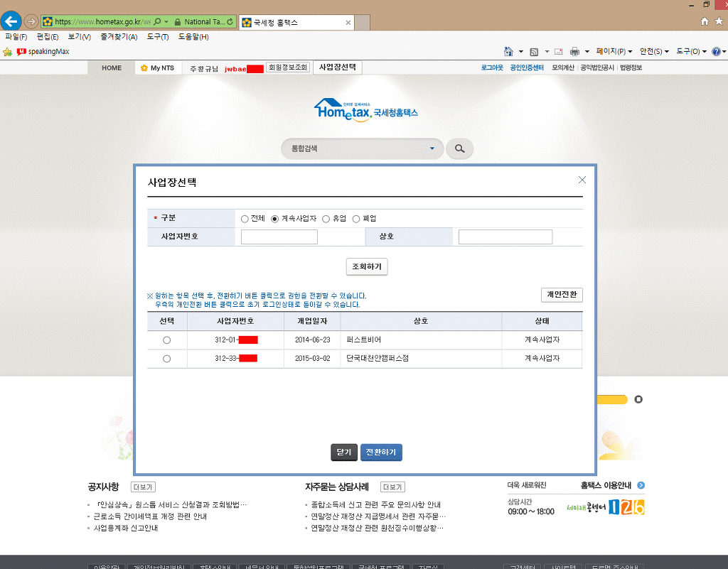Click the 사업장선택 button in top bar
728x569 pixels.
point(338,67)
